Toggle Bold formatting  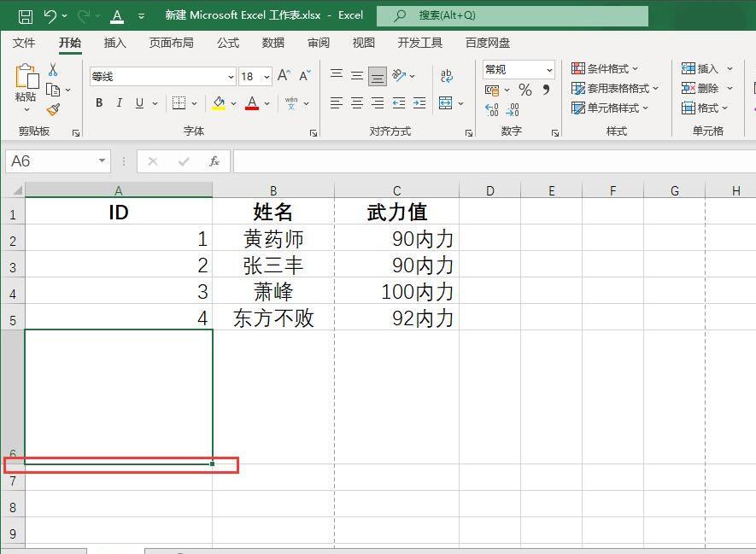coord(99,102)
